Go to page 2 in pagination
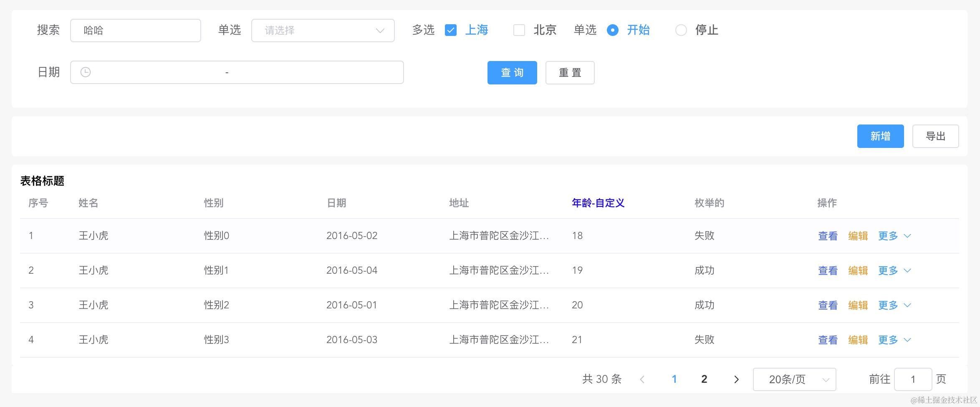Screen dimensions: 980x407 (704, 379)
